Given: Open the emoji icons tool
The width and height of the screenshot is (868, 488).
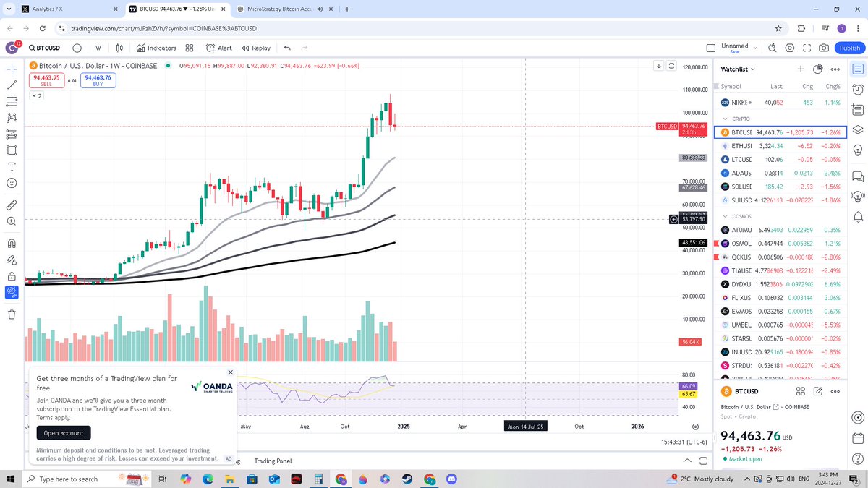Looking at the screenshot, I should [x=12, y=183].
